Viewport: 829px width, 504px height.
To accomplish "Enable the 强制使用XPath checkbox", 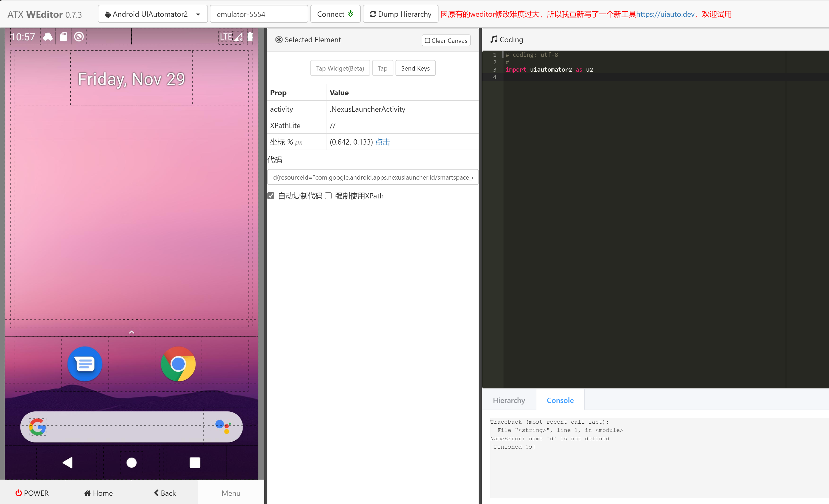I will click(x=328, y=196).
